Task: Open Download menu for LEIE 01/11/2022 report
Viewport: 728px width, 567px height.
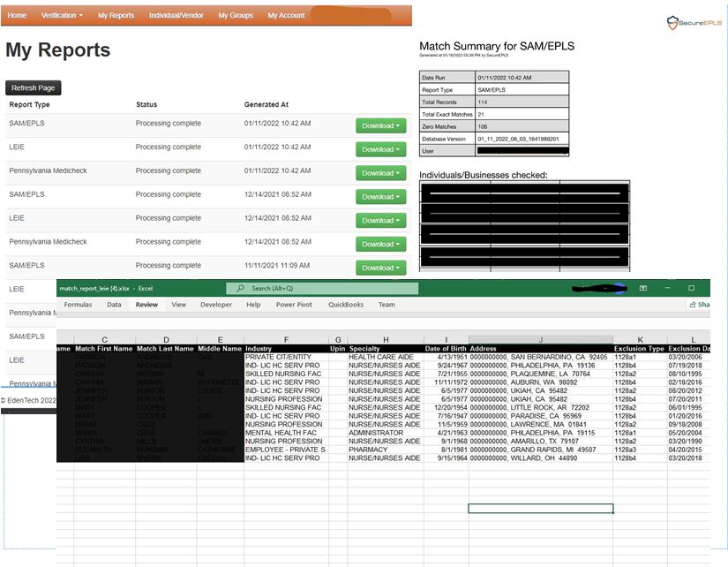Action: pos(380,149)
